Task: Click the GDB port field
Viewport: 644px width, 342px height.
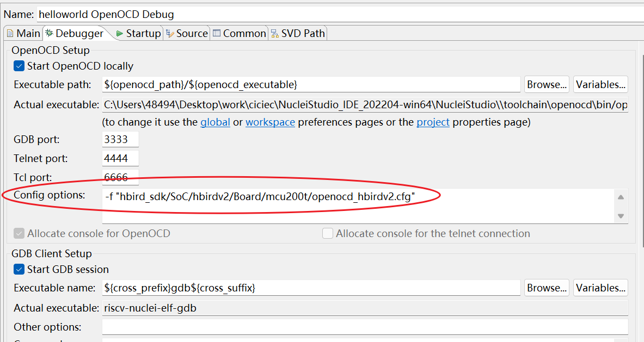Action: pyautogui.click(x=120, y=140)
